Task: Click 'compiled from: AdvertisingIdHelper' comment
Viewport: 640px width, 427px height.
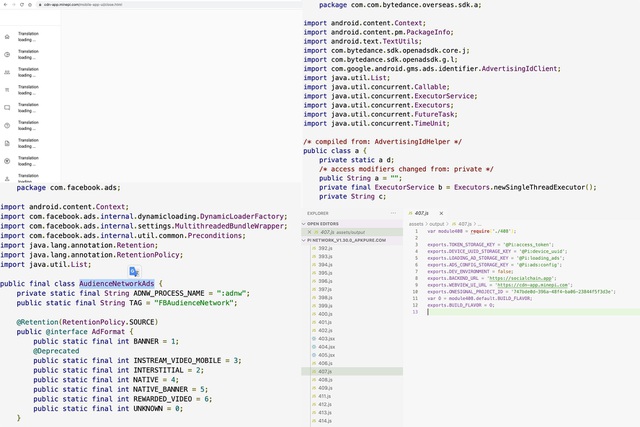Action: click(x=382, y=142)
